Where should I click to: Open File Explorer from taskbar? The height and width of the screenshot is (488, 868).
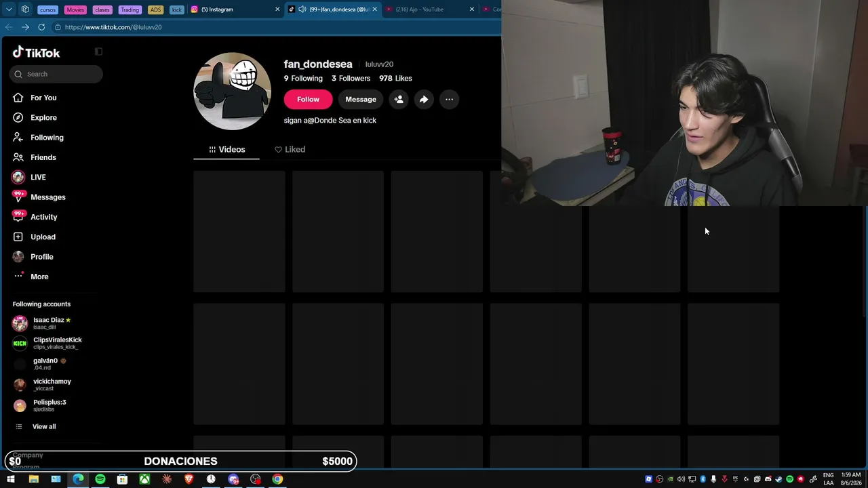click(x=33, y=479)
